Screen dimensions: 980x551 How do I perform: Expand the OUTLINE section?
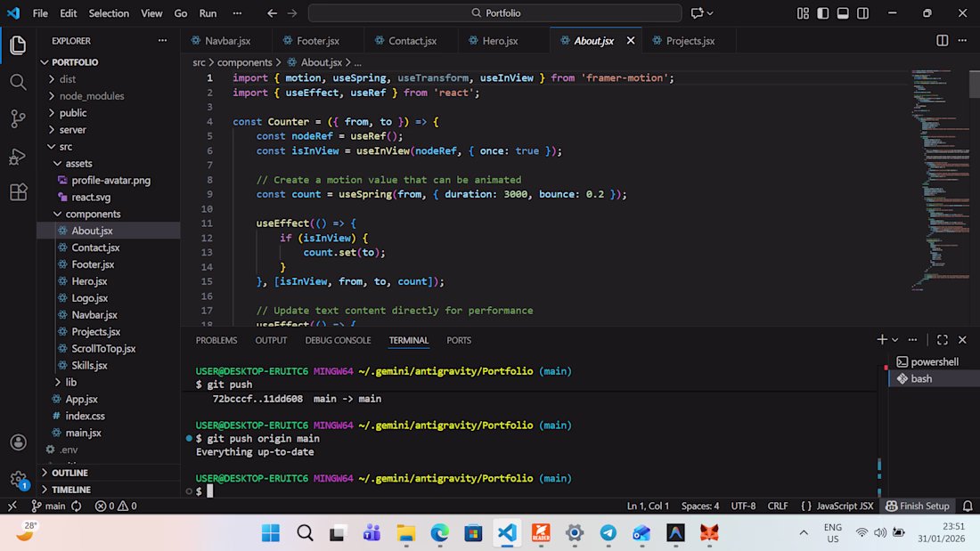[69, 473]
